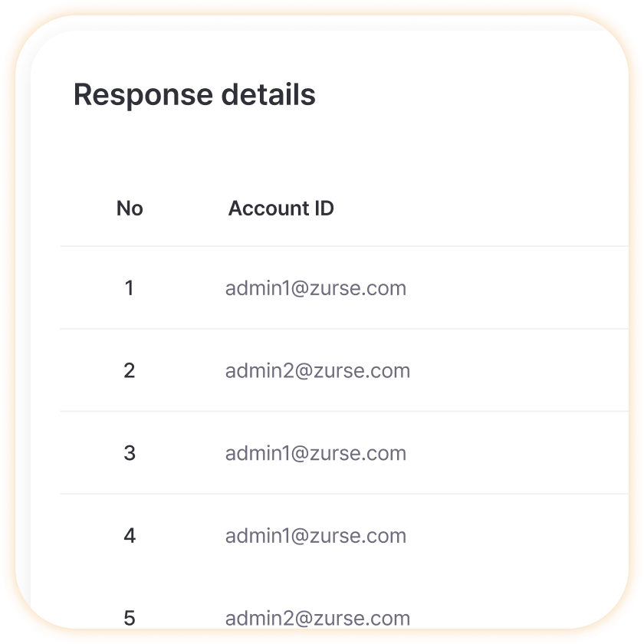
Task: Open admin2@zurse.com in row 2
Action: (x=317, y=370)
